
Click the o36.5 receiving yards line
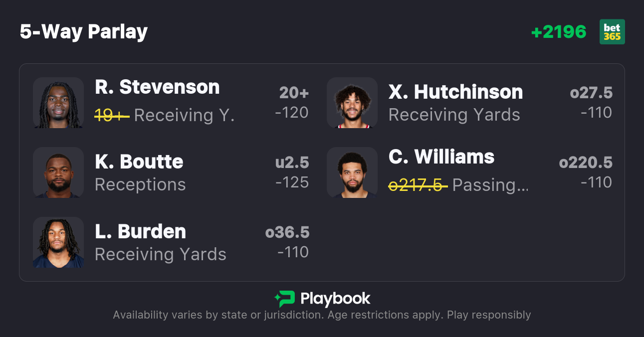coord(287,232)
